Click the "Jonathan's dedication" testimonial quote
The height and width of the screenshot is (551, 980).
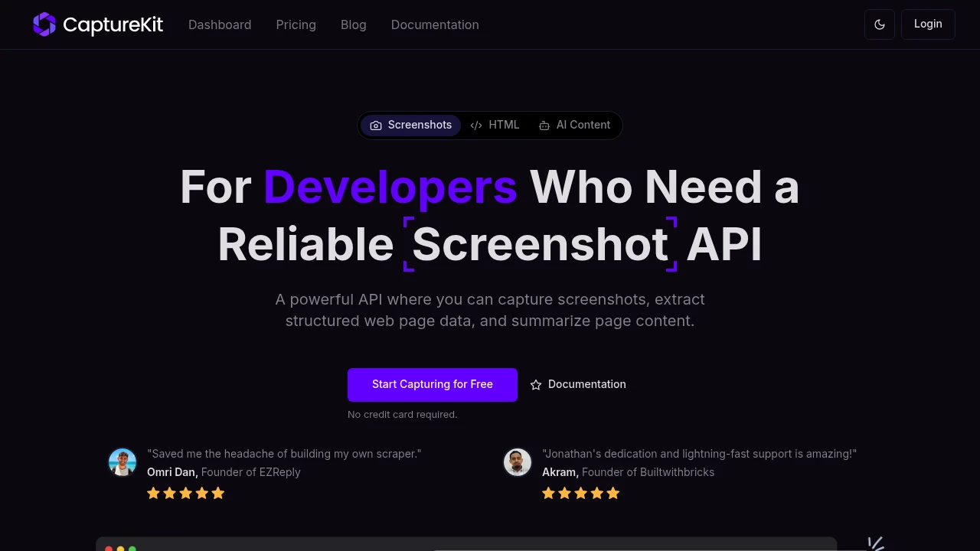click(699, 454)
